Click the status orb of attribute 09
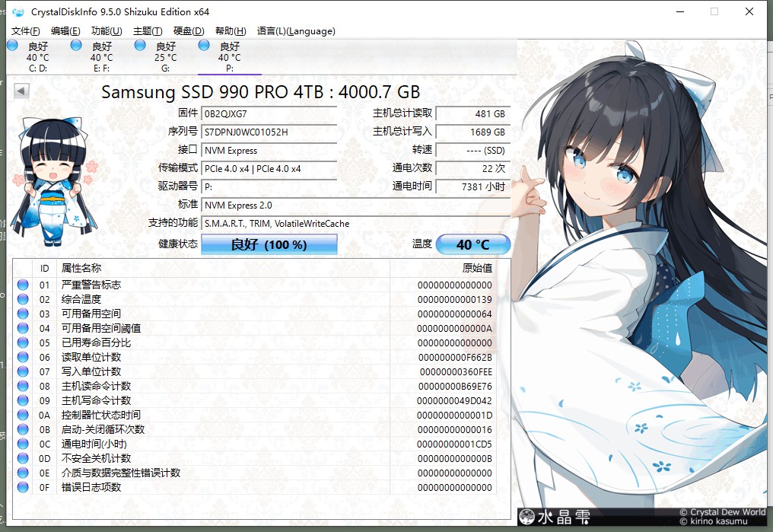 [23, 400]
